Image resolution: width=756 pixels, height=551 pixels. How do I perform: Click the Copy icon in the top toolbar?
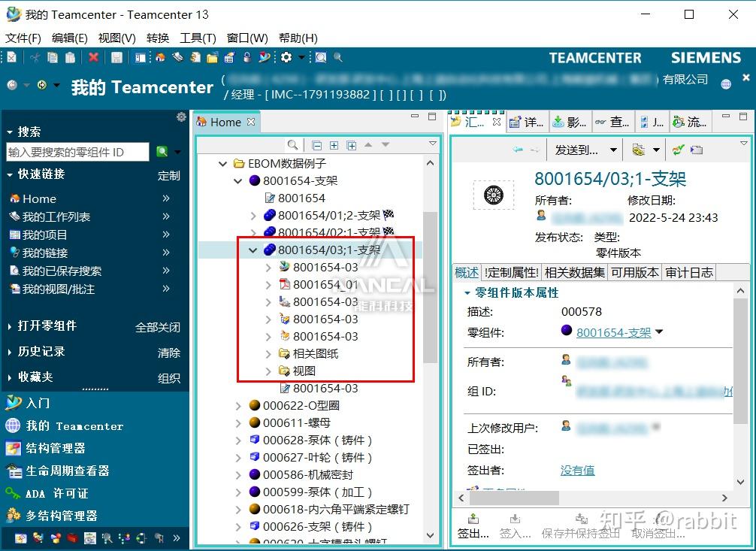click(51, 57)
